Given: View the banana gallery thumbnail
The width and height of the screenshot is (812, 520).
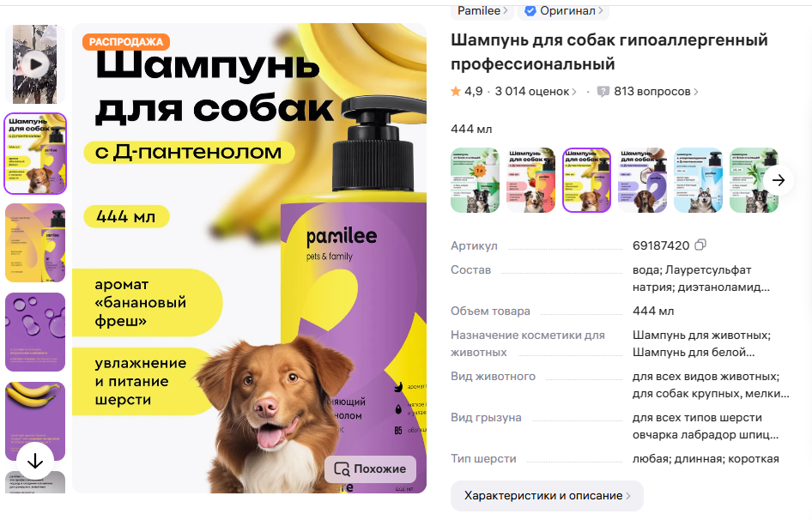Looking at the screenshot, I should [x=35, y=421].
